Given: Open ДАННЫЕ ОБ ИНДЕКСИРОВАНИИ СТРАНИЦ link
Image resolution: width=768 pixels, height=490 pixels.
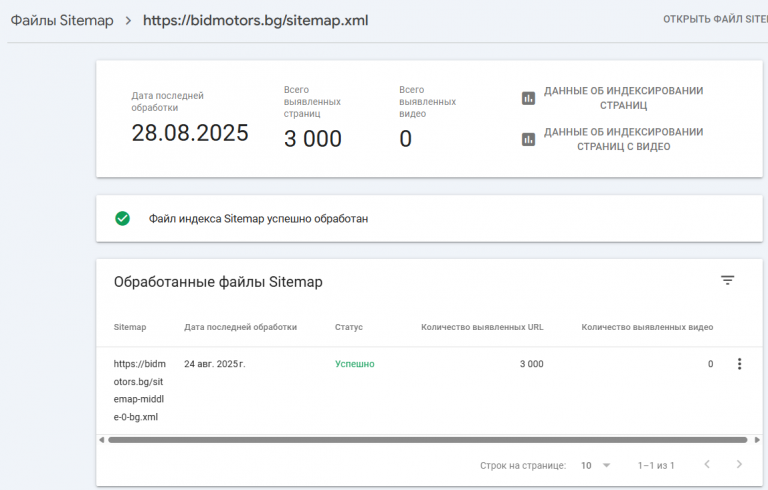Looking at the screenshot, I should click(x=623, y=98).
